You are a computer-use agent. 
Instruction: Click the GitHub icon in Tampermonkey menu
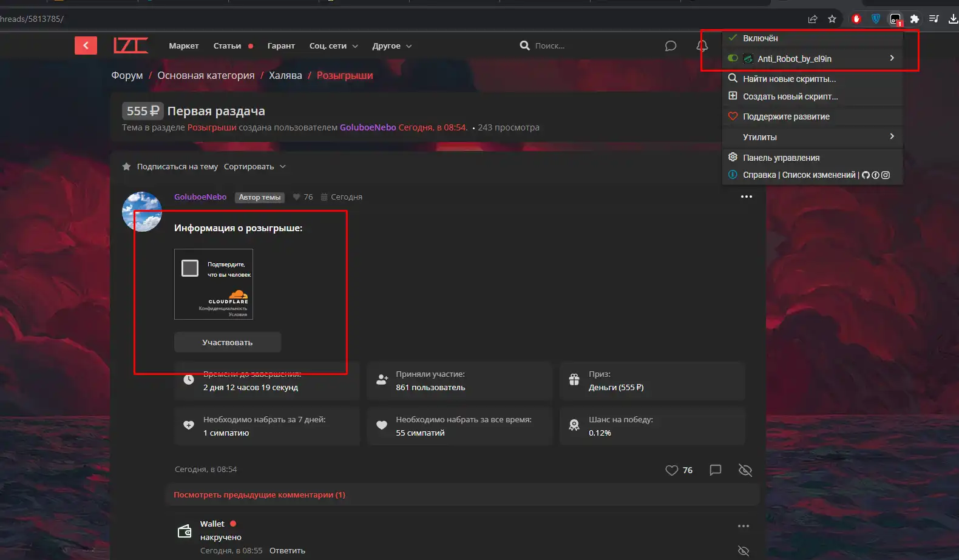coord(866,175)
